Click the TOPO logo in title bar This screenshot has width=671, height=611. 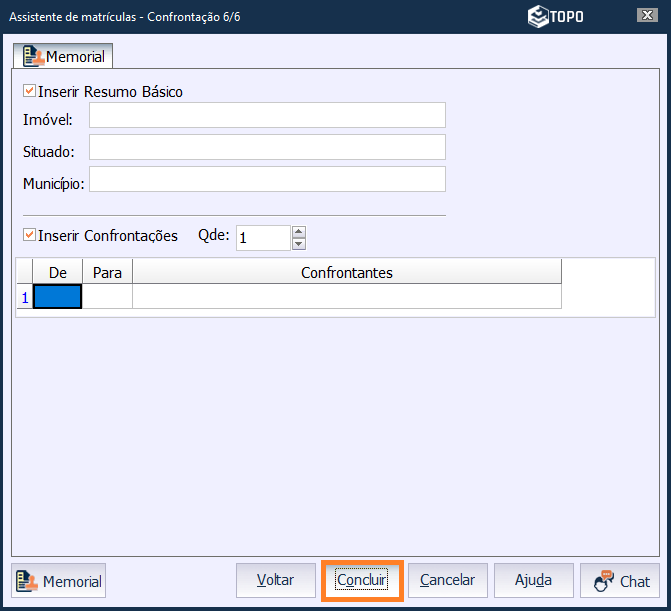point(556,16)
